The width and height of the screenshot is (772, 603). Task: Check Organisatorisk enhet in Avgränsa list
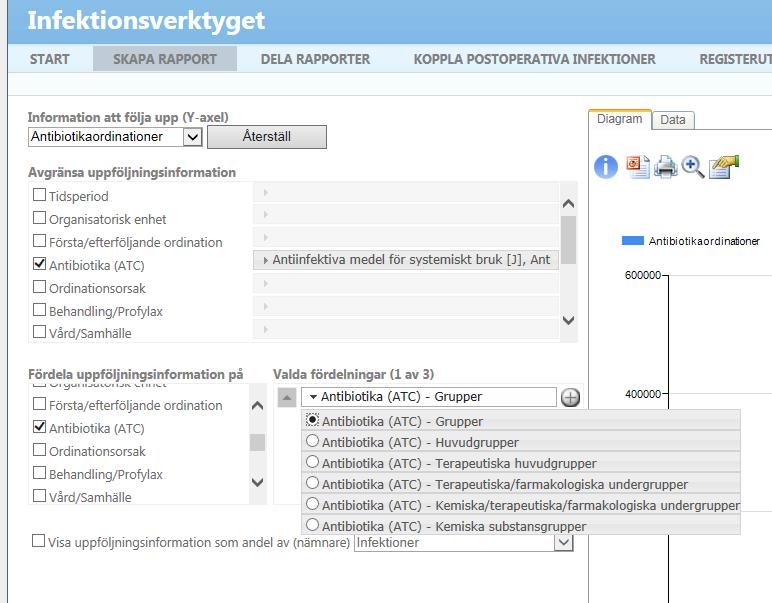coord(39,218)
